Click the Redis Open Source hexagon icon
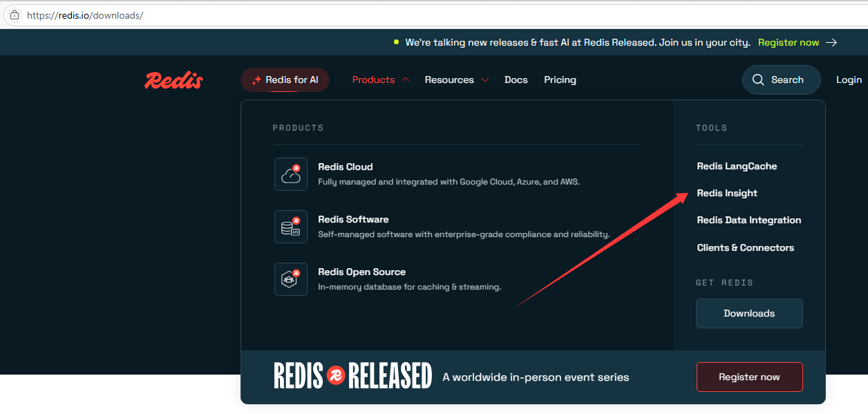 (291, 279)
